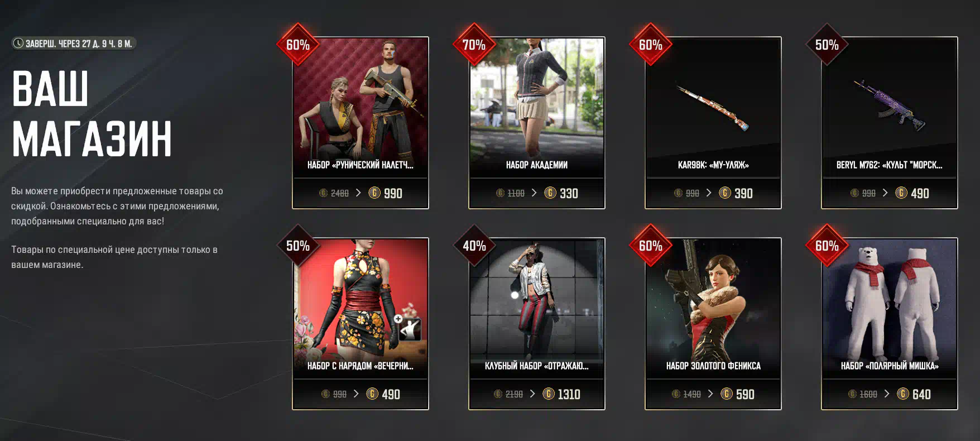This screenshot has width=980, height=441.
Task: Click the emote icon on Вечерний наряд set
Action: pos(409,329)
